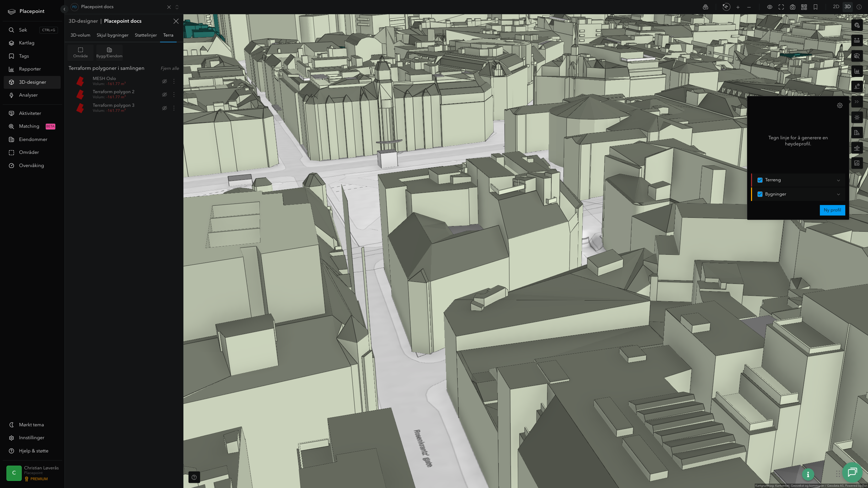This screenshot has height=488, width=868.
Task: Open the measurement ruler tool
Action: coord(857,41)
